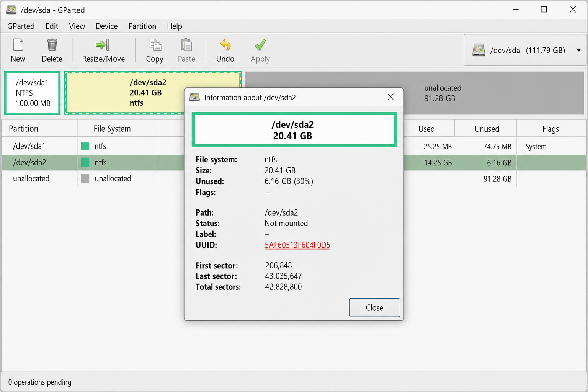Open the Partition menu
Image resolution: width=588 pixels, height=392 pixels.
[142, 26]
